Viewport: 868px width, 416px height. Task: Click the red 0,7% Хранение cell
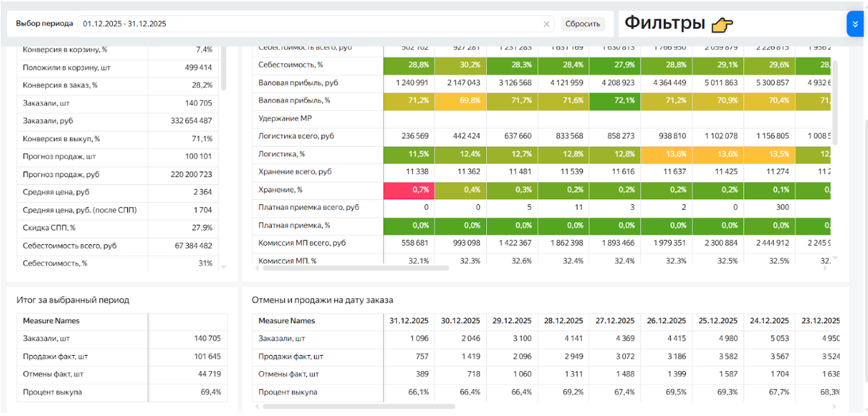tap(409, 190)
